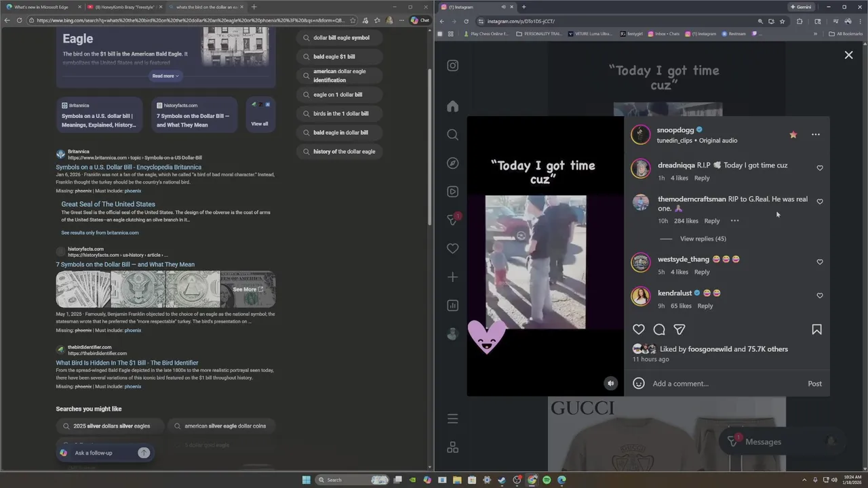Open Notifications heart in Instagram sidebar
This screenshot has height=488, width=868.
[x=452, y=248]
